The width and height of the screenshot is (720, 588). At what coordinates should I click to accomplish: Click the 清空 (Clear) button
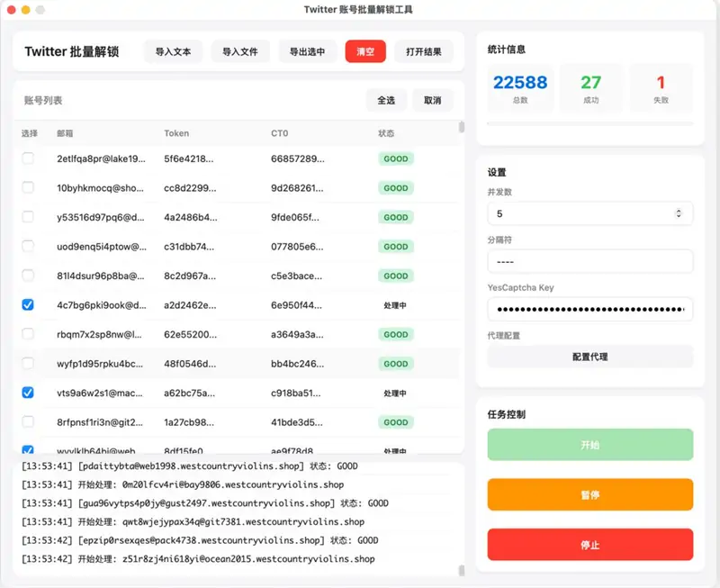click(x=364, y=51)
